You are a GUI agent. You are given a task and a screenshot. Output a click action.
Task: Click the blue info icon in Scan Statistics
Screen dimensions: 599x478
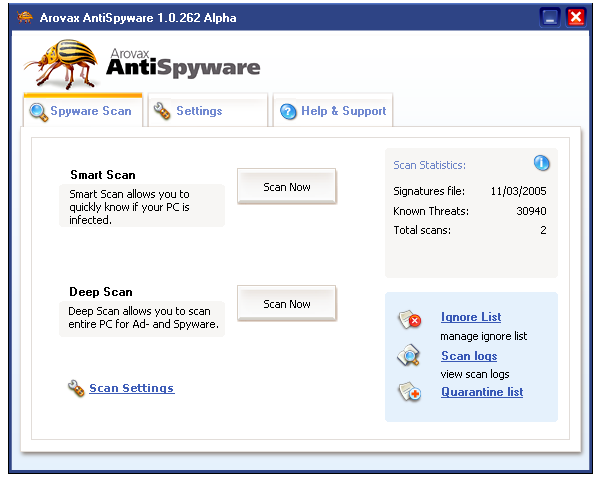541,163
